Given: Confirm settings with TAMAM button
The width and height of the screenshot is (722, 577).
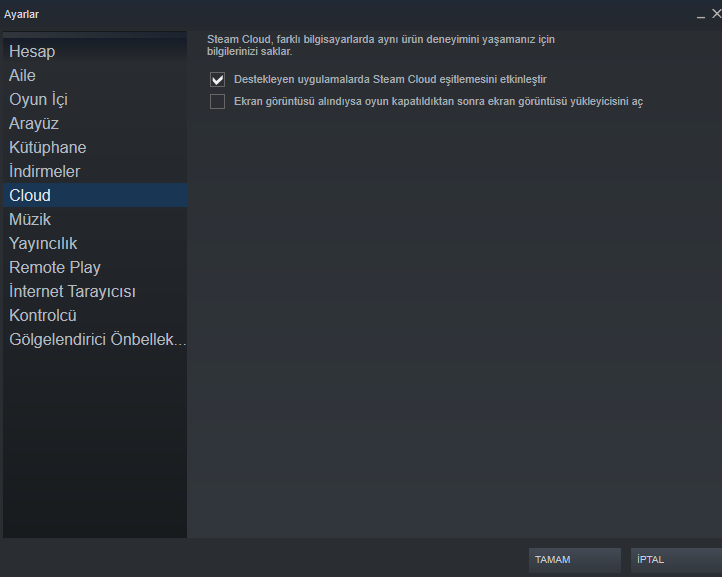Looking at the screenshot, I should pos(575,560).
